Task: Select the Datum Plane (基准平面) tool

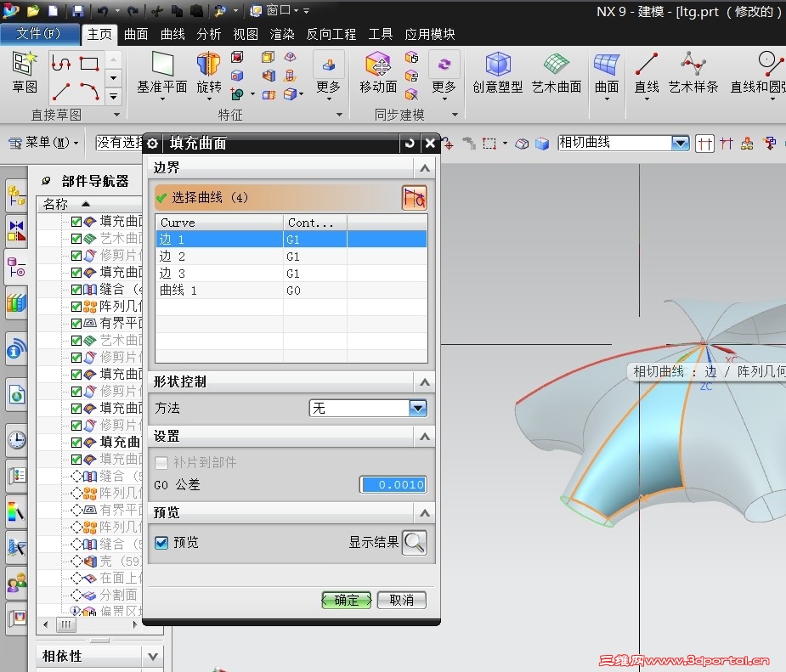Action: [x=162, y=65]
